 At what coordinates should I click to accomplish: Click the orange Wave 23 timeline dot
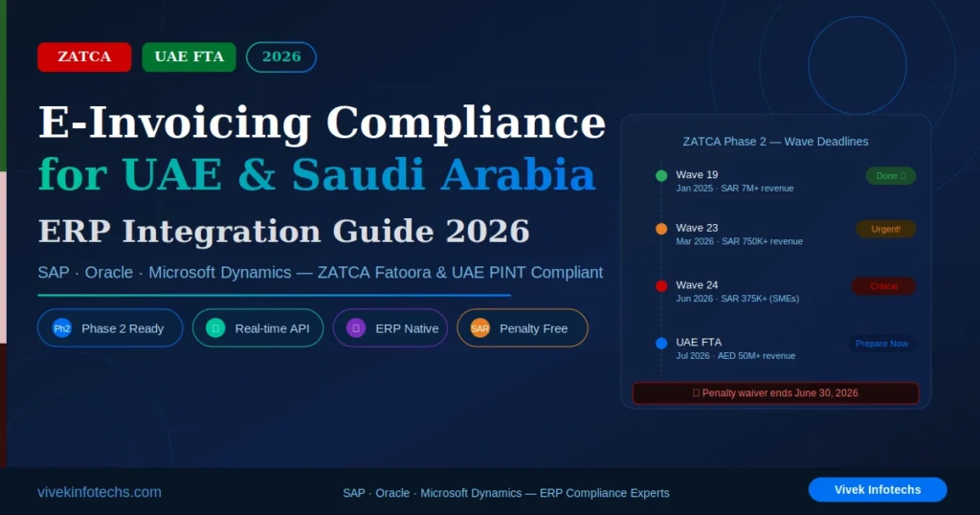[661, 229]
